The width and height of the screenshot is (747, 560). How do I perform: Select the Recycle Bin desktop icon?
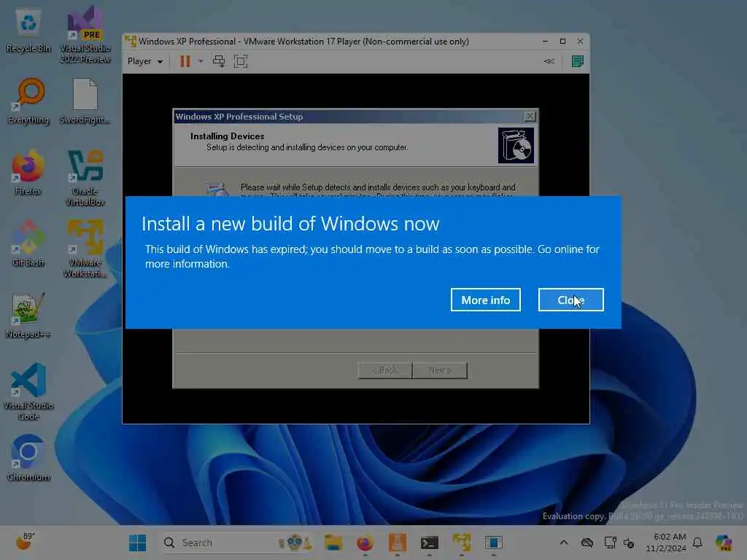click(28, 31)
